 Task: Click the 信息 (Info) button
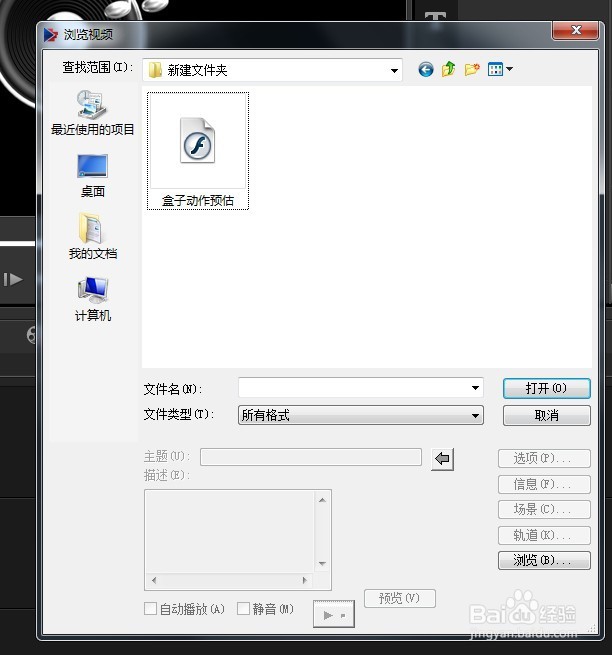pyautogui.click(x=544, y=484)
